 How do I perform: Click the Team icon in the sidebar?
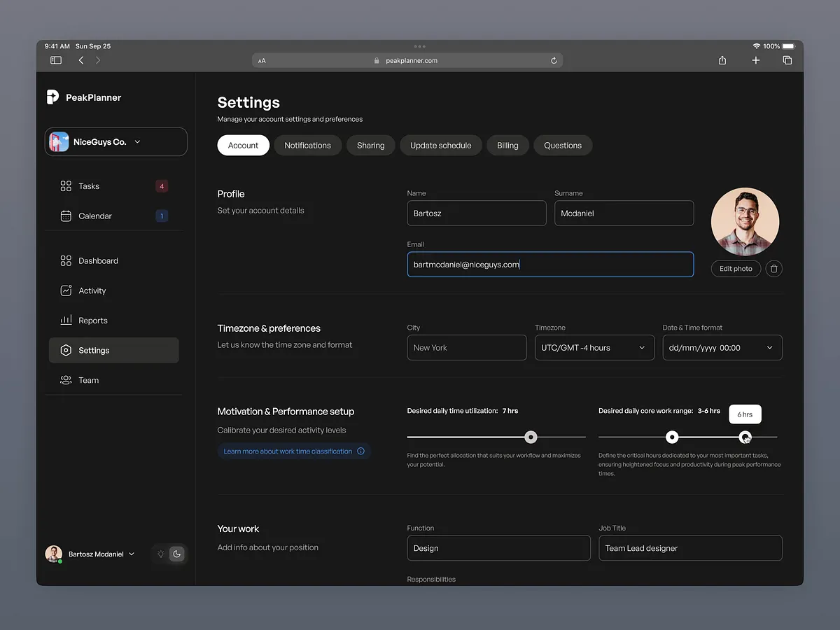66,380
